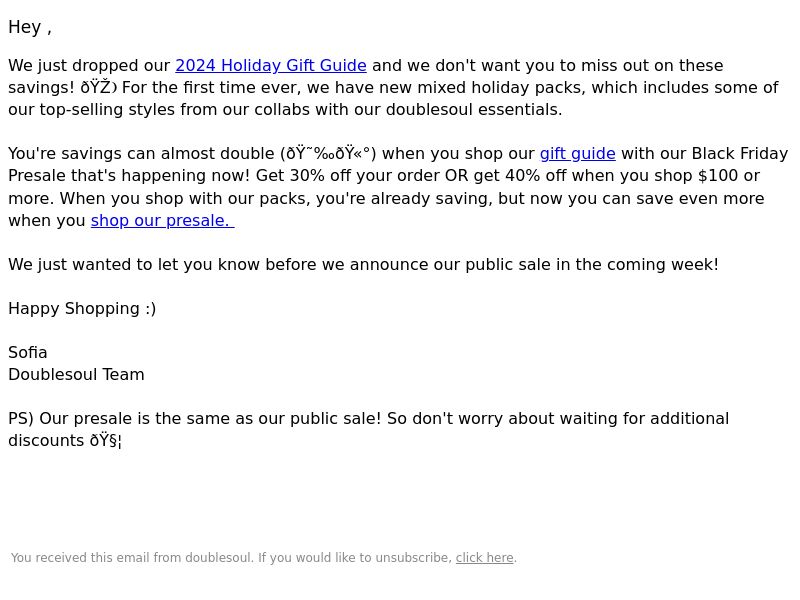Open the 'shop our presale.' link
Viewport: 800px width, 600px height.
(162, 220)
